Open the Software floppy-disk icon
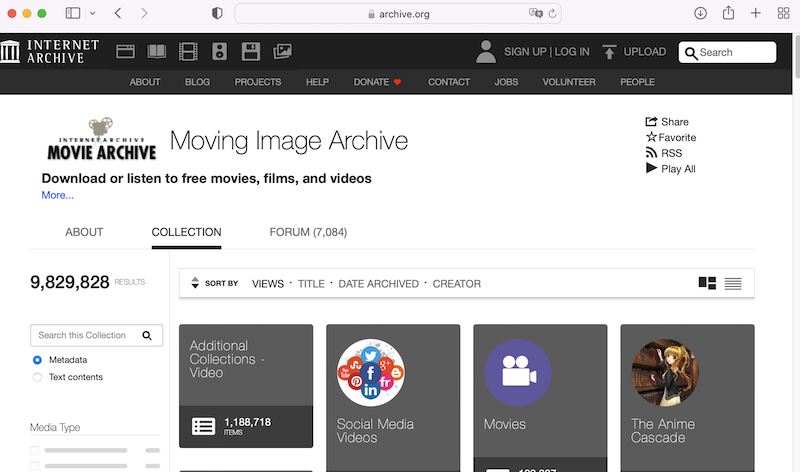The height and width of the screenshot is (472, 800). tap(251, 52)
